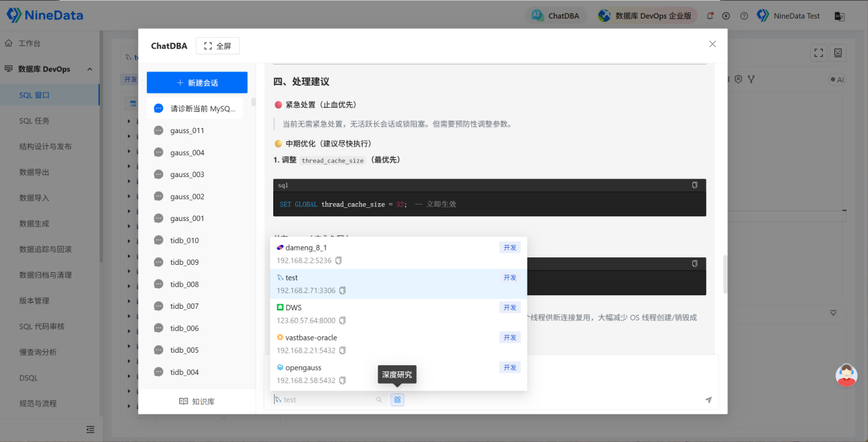Select the test data source option

click(398, 284)
